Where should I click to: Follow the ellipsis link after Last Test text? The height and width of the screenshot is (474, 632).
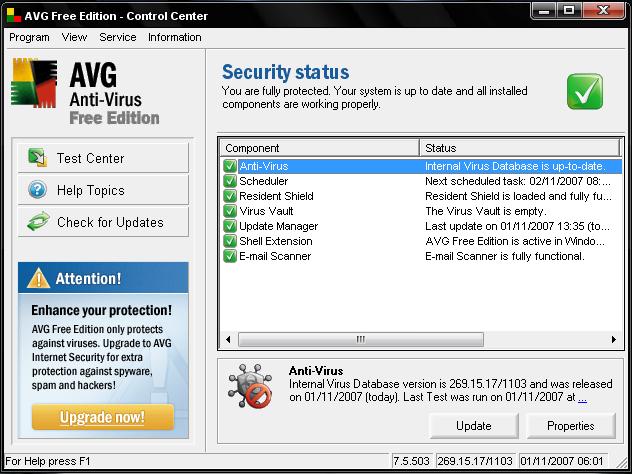click(x=582, y=397)
